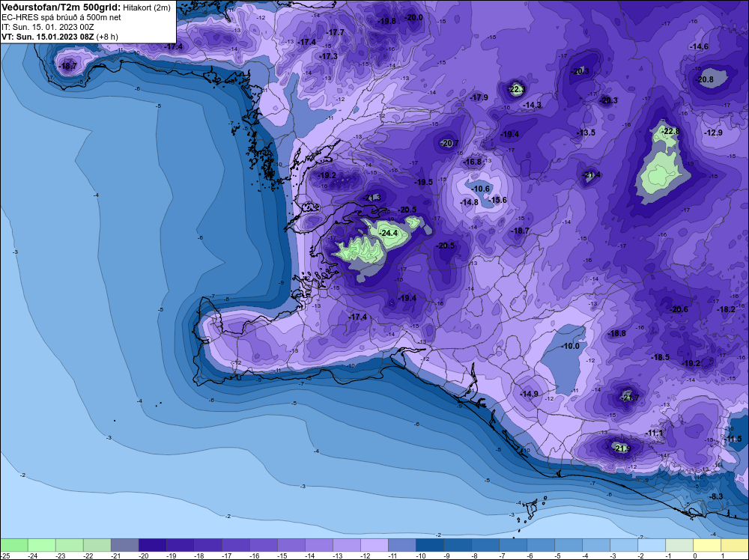Viewport: 749px width, 560px height.
Task: Select the -17.9 temperature reading
Action: click(479, 97)
